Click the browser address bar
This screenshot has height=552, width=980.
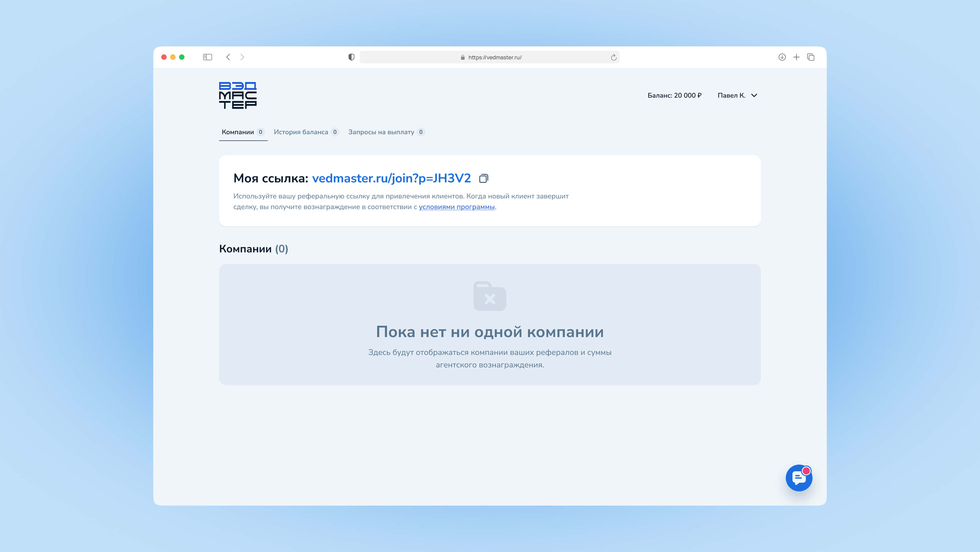click(x=494, y=57)
